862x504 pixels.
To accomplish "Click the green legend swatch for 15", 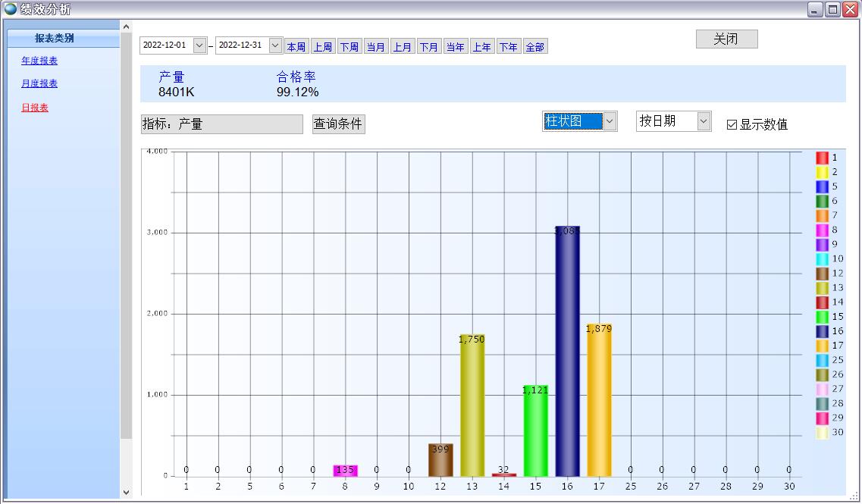I will [x=822, y=317].
